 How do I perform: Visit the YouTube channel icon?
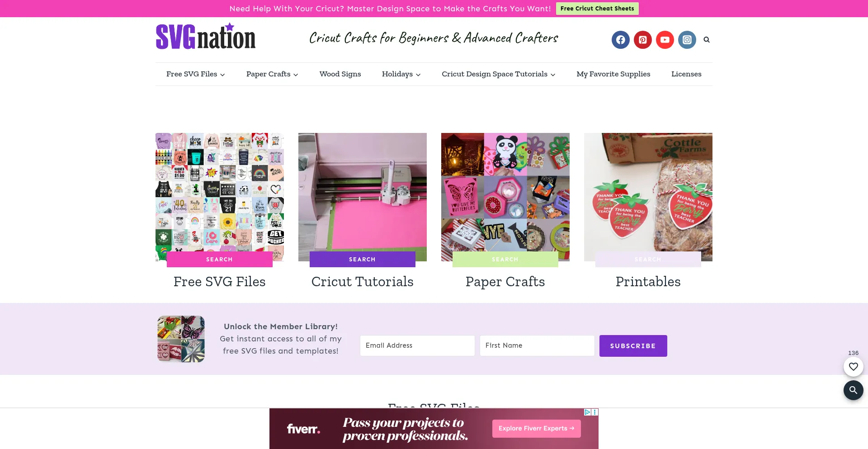tap(665, 40)
